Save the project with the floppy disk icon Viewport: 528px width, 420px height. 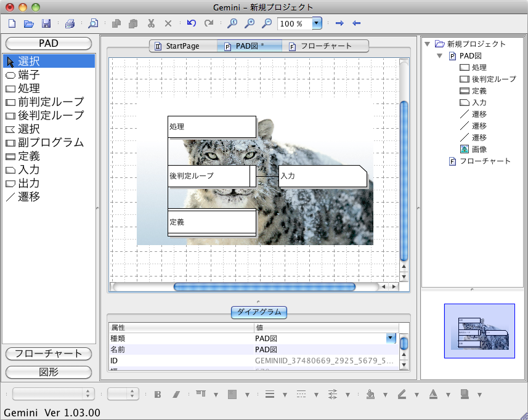click(46, 23)
